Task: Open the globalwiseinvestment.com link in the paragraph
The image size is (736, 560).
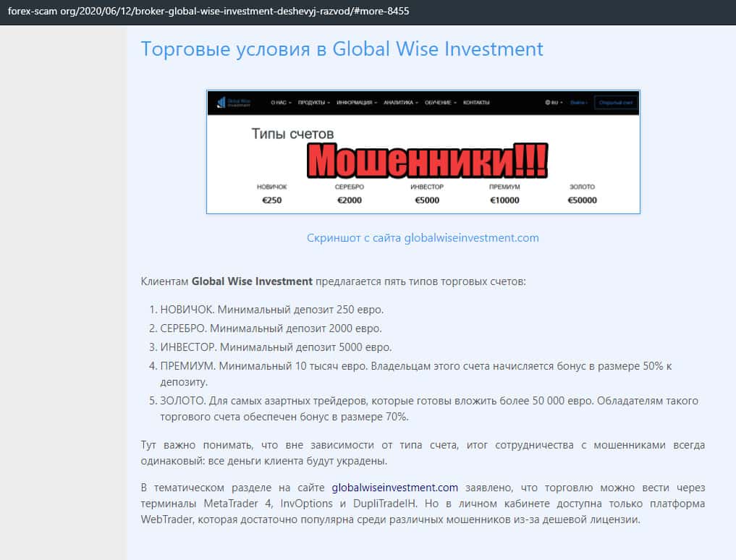Action: pyautogui.click(x=394, y=488)
